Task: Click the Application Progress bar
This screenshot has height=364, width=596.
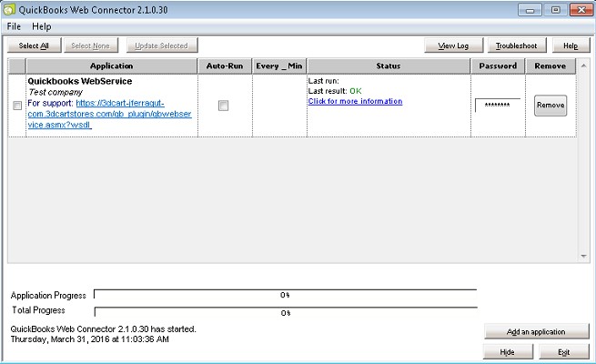Action: tap(285, 295)
